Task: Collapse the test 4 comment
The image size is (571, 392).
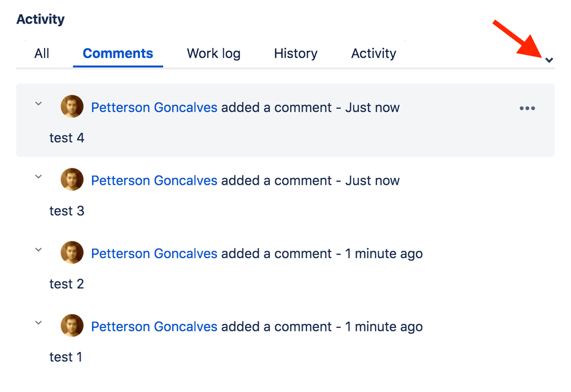Action: [38, 104]
